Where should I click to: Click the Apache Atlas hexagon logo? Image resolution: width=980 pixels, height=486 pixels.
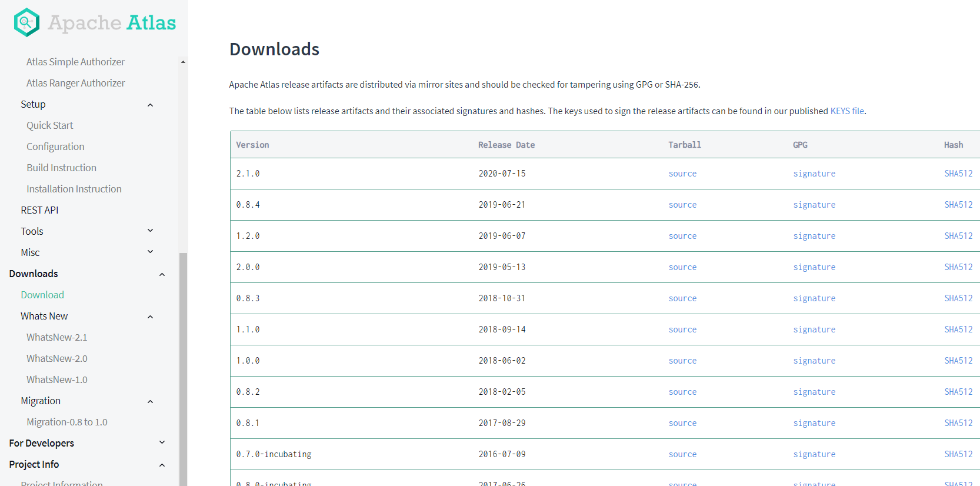26,22
